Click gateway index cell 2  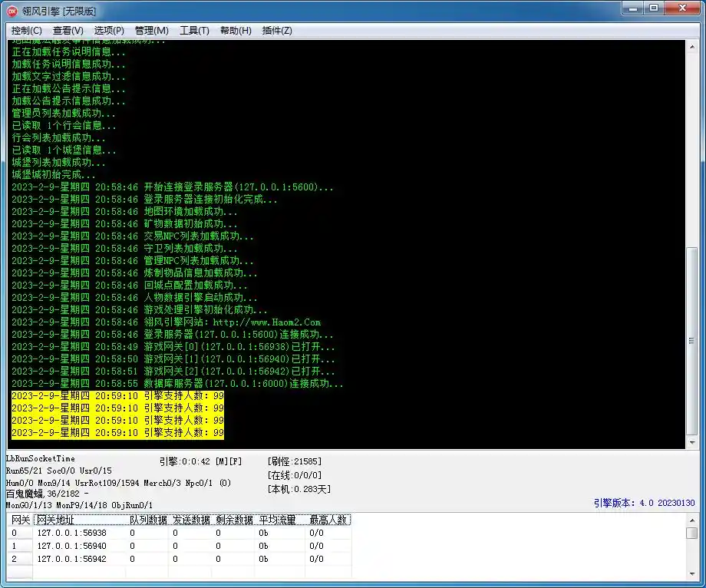coord(20,559)
